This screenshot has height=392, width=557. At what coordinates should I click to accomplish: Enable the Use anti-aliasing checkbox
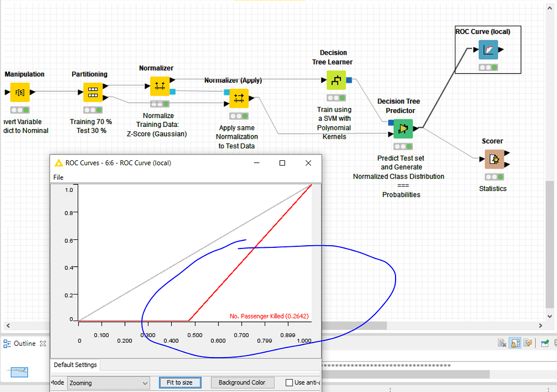pyautogui.click(x=289, y=382)
